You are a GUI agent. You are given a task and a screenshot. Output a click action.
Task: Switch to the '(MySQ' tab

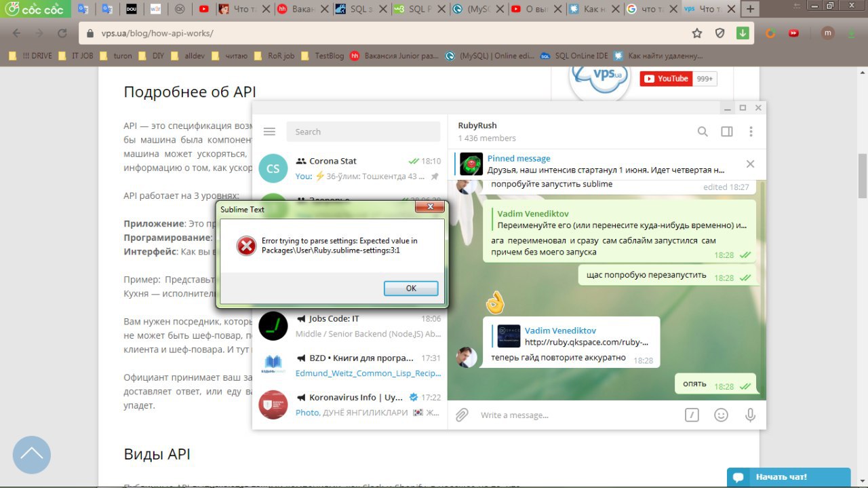coord(479,10)
